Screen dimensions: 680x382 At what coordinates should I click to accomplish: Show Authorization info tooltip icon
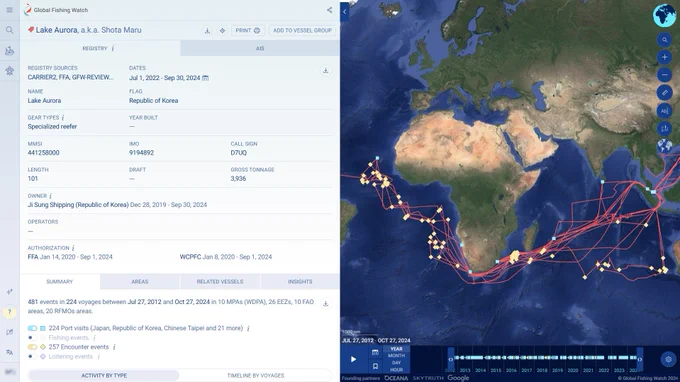click(x=73, y=248)
